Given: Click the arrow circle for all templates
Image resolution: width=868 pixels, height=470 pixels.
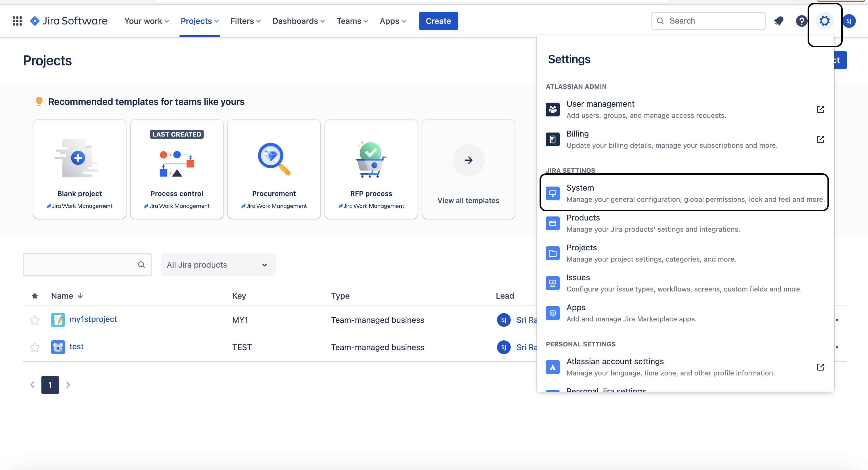Looking at the screenshot, I should (469, 160).
